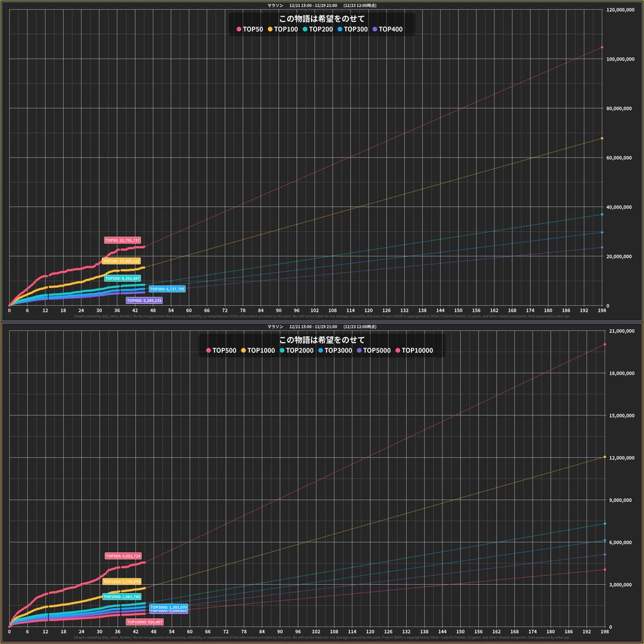The width and height of the screenshot is (644, 644).
Task: Toggle the TOP200 legend entry
Action: point(318,29)
